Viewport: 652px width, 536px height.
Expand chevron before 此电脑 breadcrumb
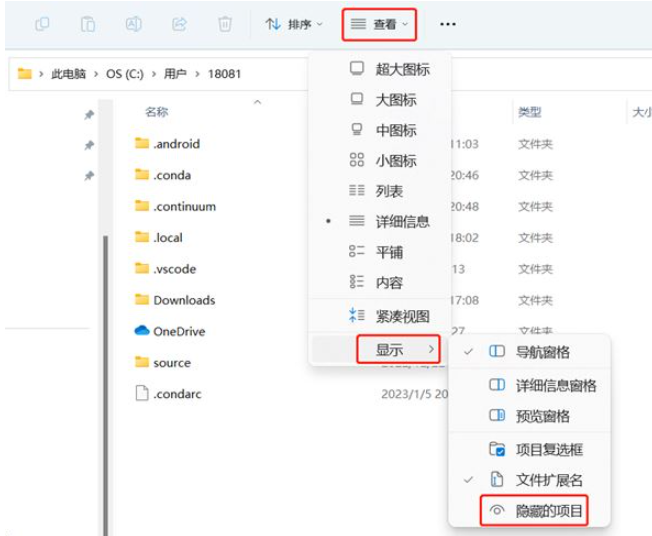pos(41,74)
